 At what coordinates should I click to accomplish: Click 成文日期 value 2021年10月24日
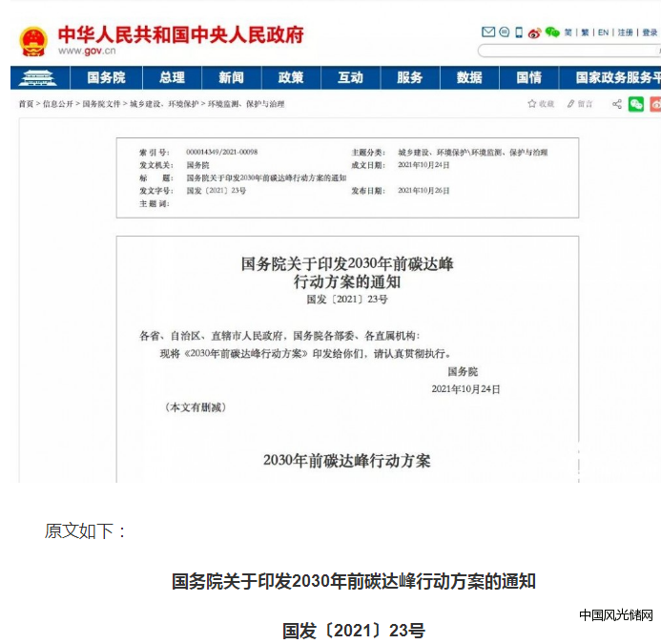[x=423, y=165]
